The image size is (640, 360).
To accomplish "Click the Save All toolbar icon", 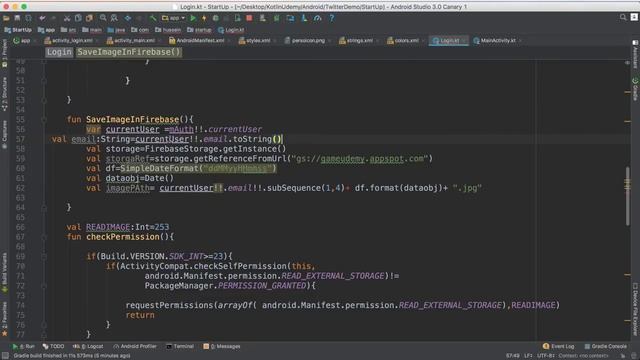I will 17,18.
